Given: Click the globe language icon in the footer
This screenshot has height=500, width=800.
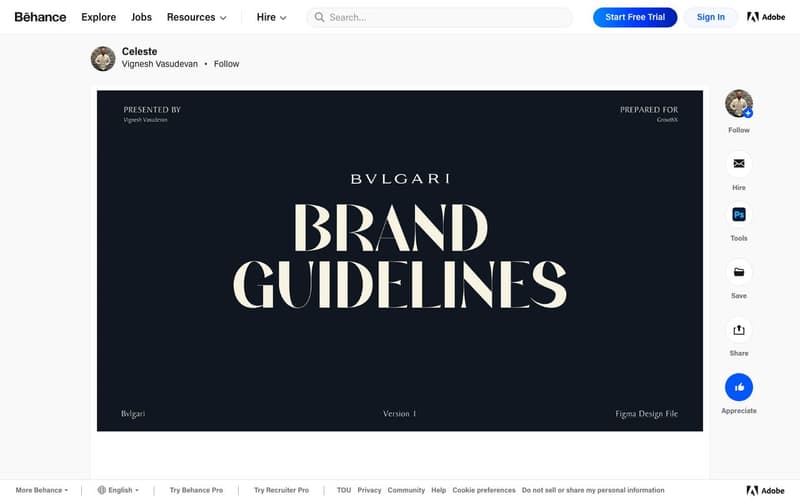Looking at the screenshot, I should [102, 490].
